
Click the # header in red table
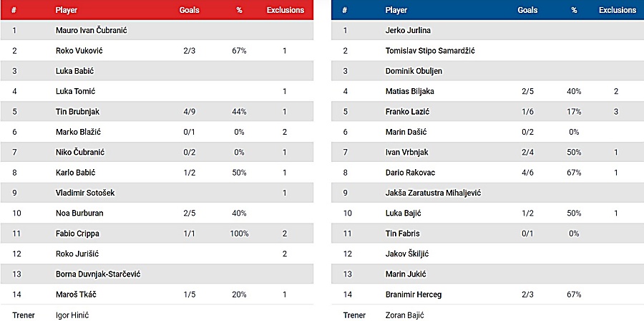click(14, 10)
